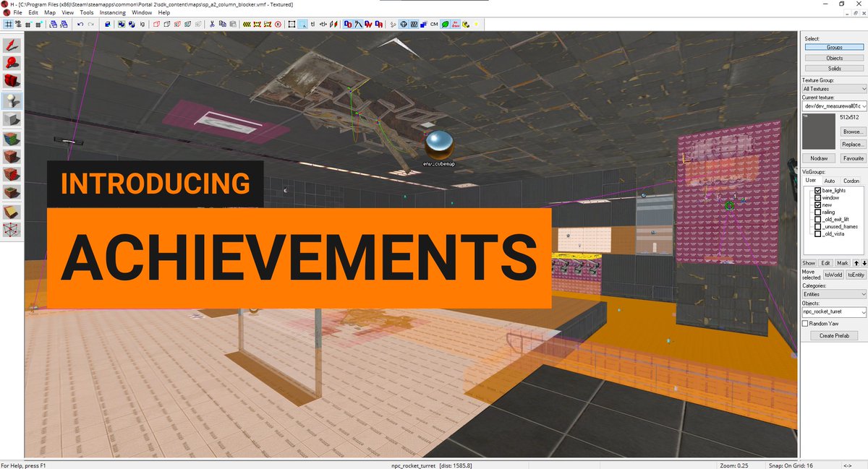Image resolution: width=868 pixels, height=469 pixels.
Task: Select the Apply Overlays tool
Action: coord(10,192)
